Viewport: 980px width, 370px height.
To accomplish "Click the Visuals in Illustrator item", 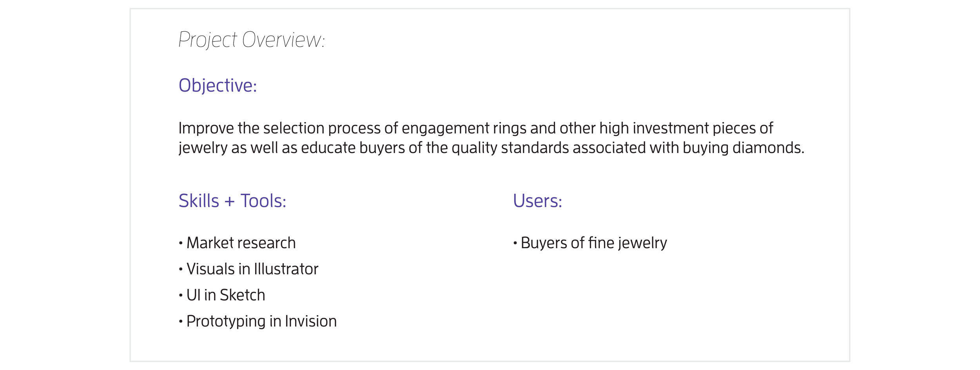I will [x=249, y=269].
